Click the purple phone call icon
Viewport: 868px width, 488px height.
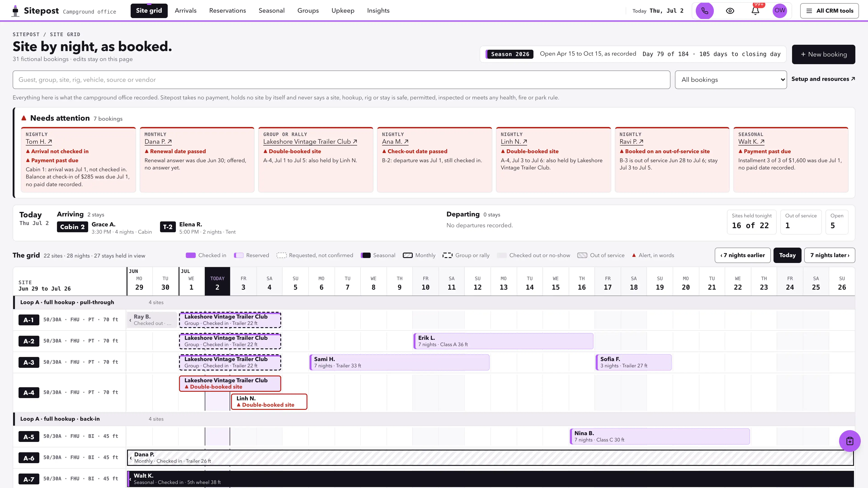pyautogui.click(x=705, y=11)
